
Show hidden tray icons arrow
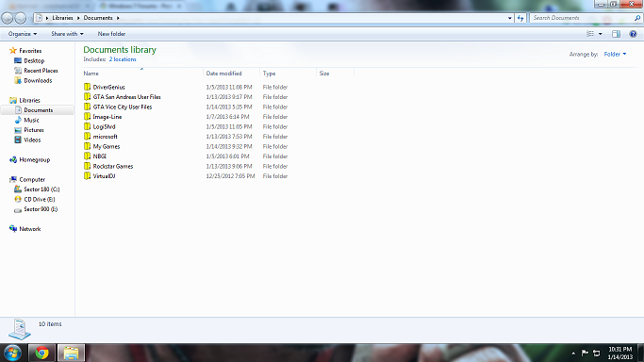(x=573, y=353)
